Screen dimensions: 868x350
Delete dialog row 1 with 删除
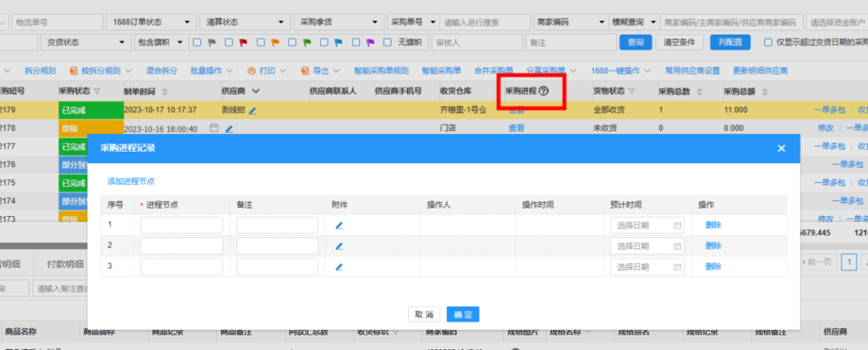[x=713, y=225]
